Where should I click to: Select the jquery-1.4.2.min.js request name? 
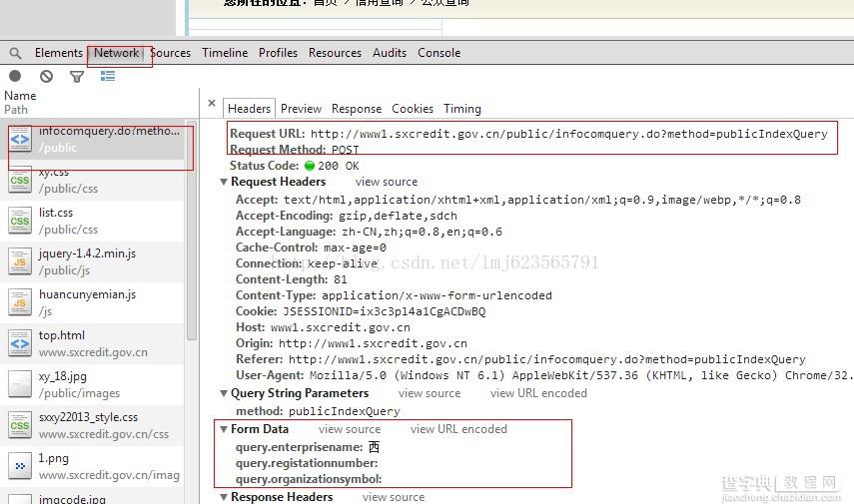pos(87,253)
